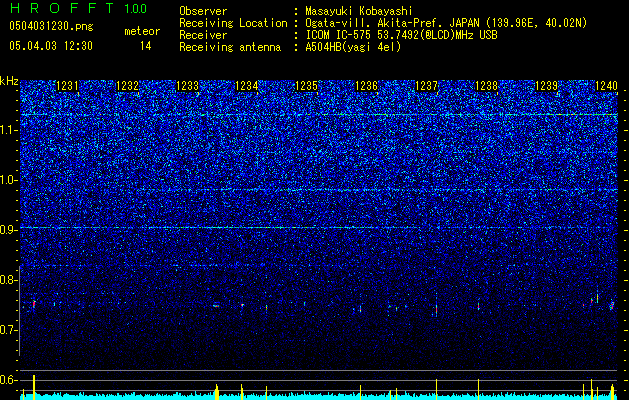
Task: Click the HROFFT 1.0.0 title text
Action: tap(78, 8)
